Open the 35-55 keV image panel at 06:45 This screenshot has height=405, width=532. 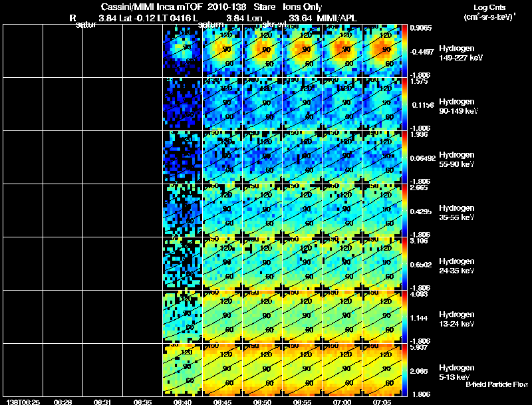pos(222,211)
